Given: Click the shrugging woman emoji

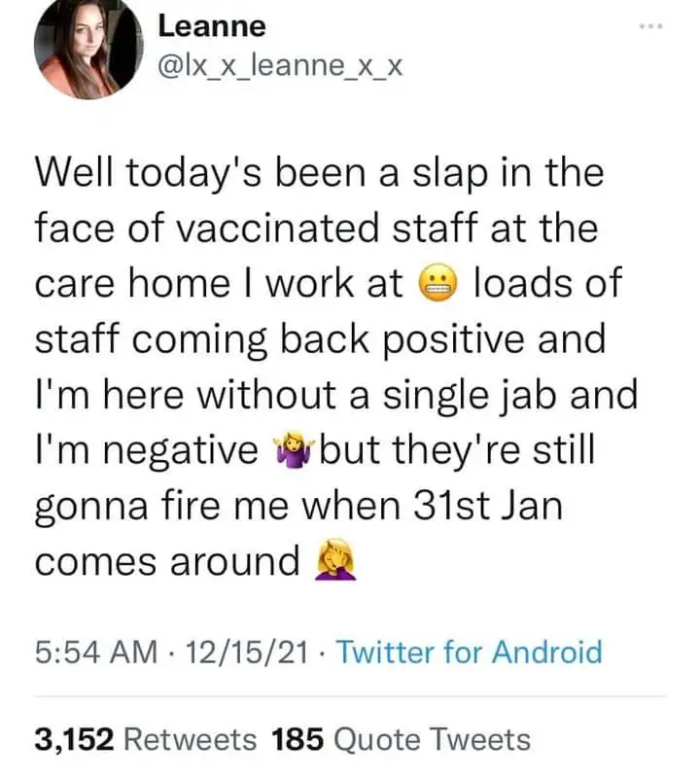Looking at the screenshot, I should pyautogui.click(x=291, y=450).
